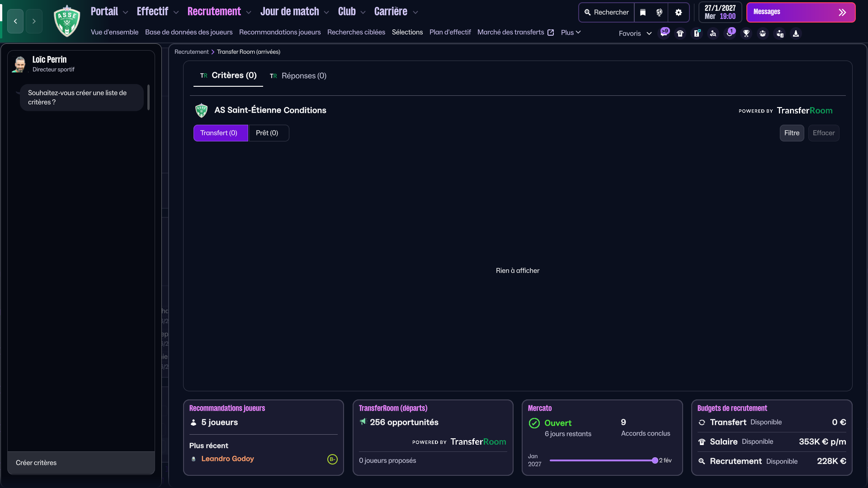Expand the Favoris dropdown

(635, 33)
